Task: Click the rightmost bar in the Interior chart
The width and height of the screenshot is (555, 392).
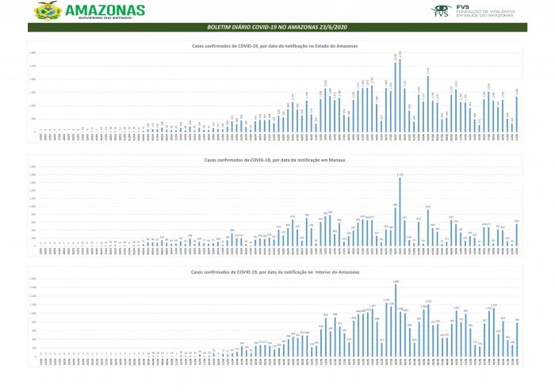Action: (517, 340)
